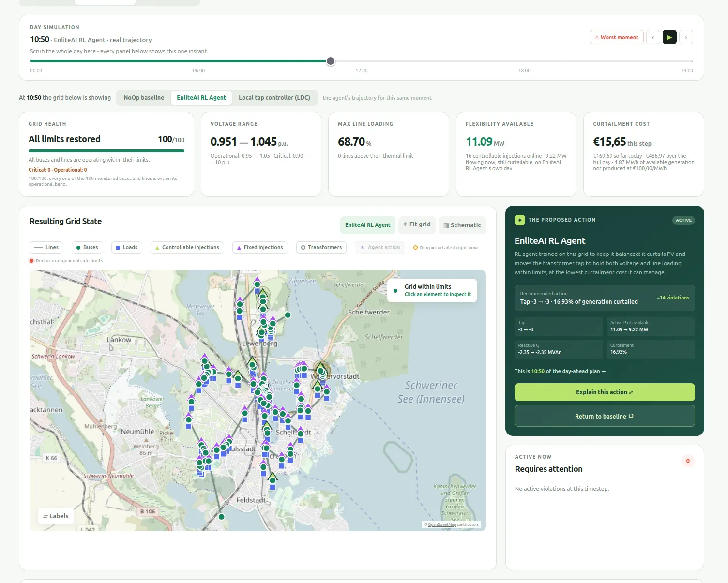Image resolution: width=728 pixels, height=583 pixels.
Task: Click the '68.70 %' max line loading value
Action: pyautogui.click(x=355, y=142)
